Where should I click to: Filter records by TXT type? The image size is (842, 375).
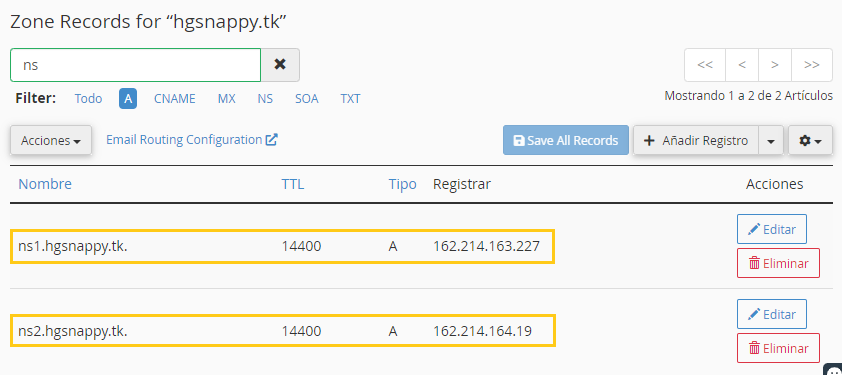[350, 99]
